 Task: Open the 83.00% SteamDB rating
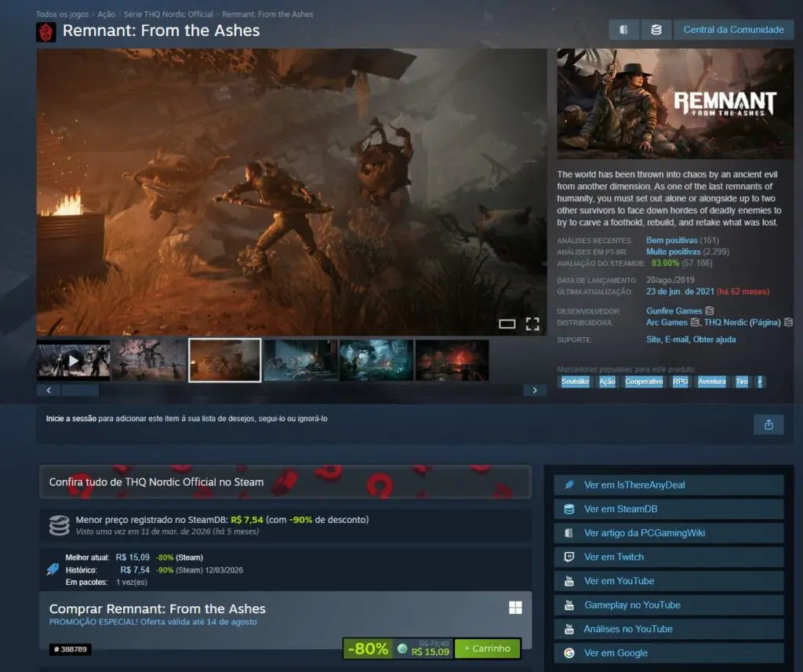pyautogui.click(x=665, y=263)
